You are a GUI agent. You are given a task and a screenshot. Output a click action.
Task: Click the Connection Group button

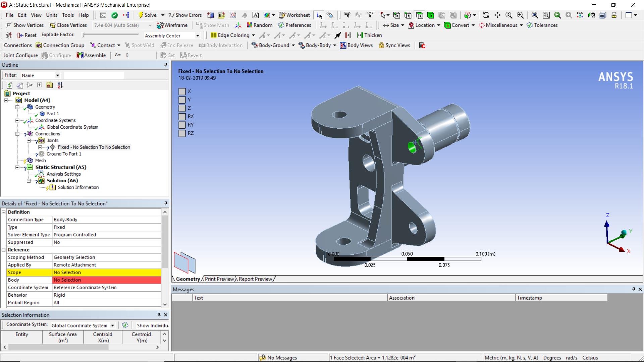click(60, 45)
